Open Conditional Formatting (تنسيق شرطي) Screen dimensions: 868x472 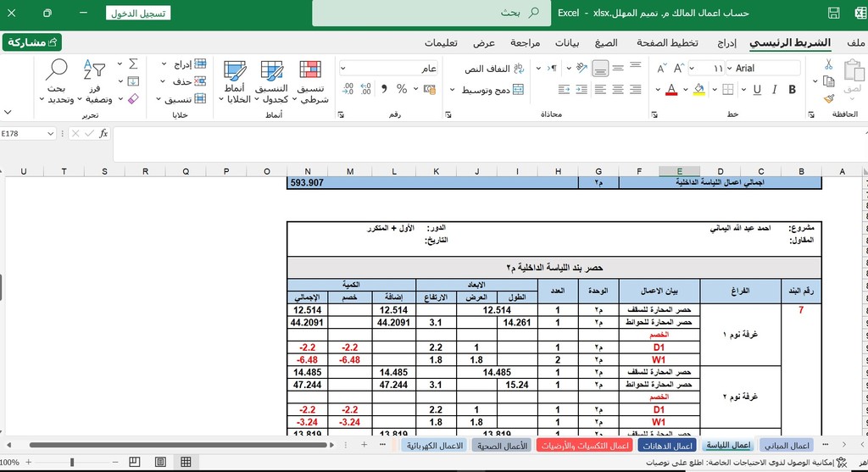pos(310,81)
